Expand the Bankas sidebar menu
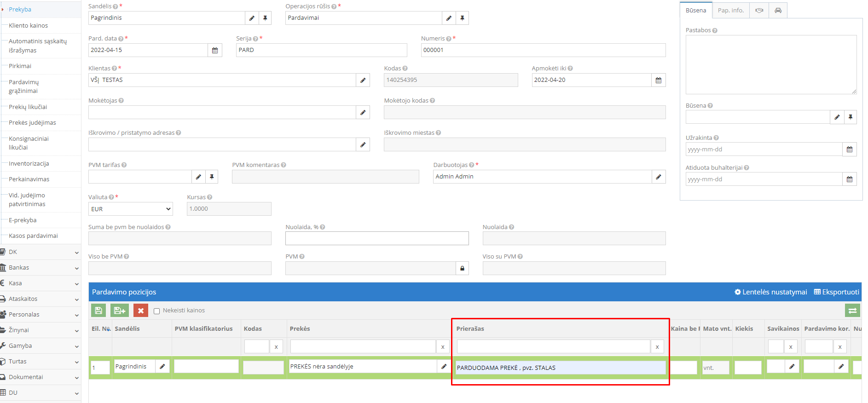The image size is (868, 403). [41, 267]
